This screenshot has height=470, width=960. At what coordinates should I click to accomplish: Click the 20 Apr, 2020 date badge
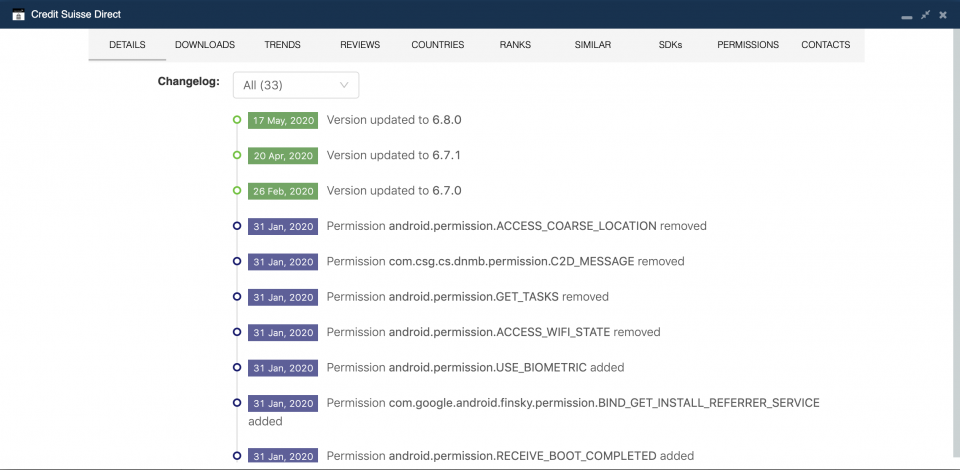283,156
